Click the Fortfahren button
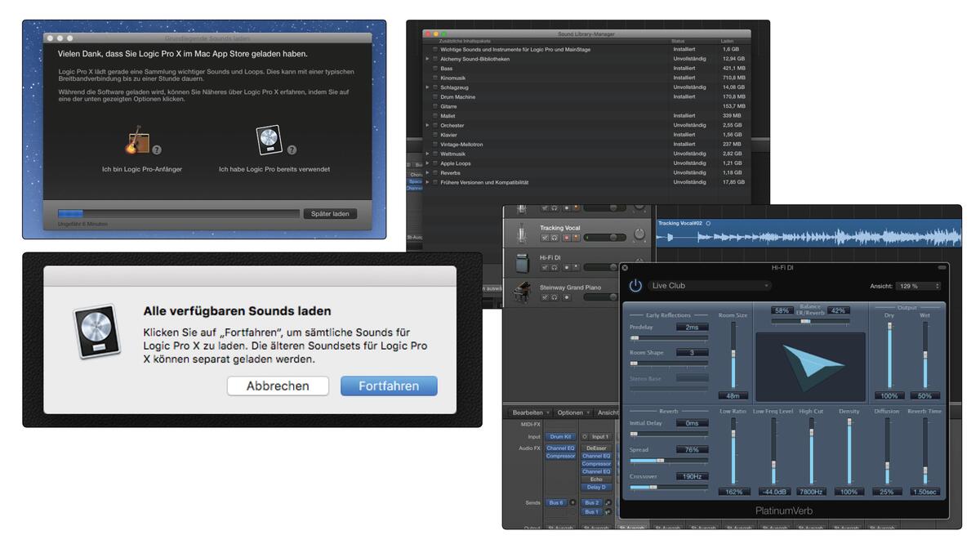Image resolution: width=980 pixels, height=553 pixels. click(389, 386)
